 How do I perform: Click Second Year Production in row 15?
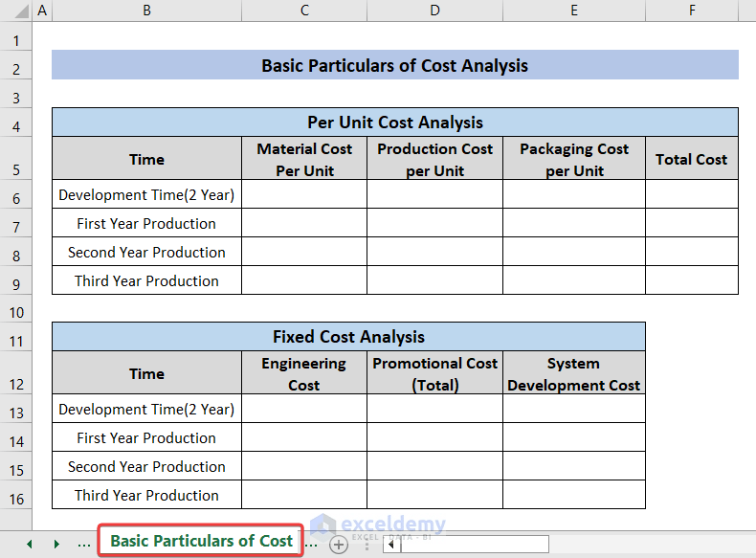pyautogui.click(x=146, y=466)
